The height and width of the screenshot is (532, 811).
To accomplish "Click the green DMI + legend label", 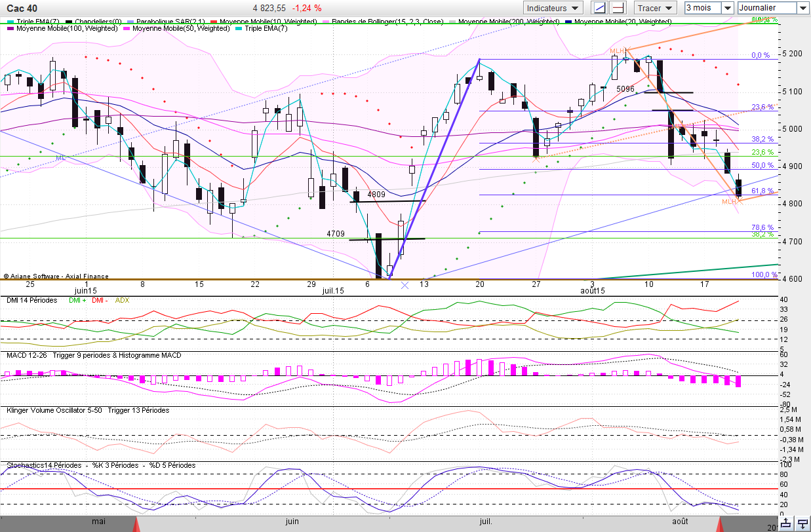I will point(76,299).
